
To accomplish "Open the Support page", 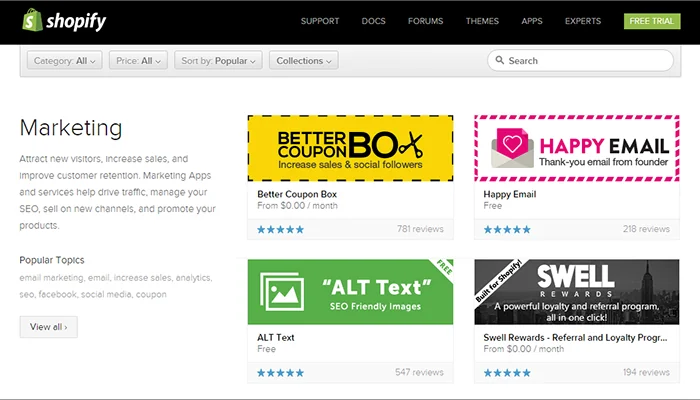I will click(320, 21).
